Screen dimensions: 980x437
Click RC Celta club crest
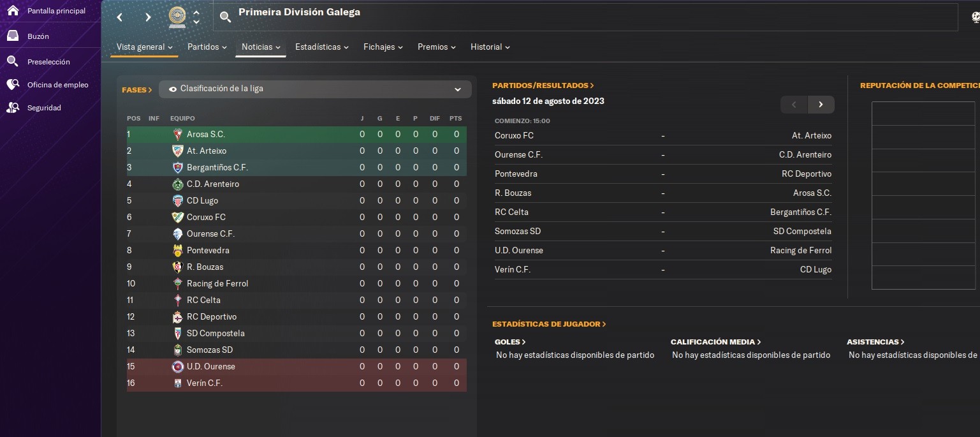[178, 300]
